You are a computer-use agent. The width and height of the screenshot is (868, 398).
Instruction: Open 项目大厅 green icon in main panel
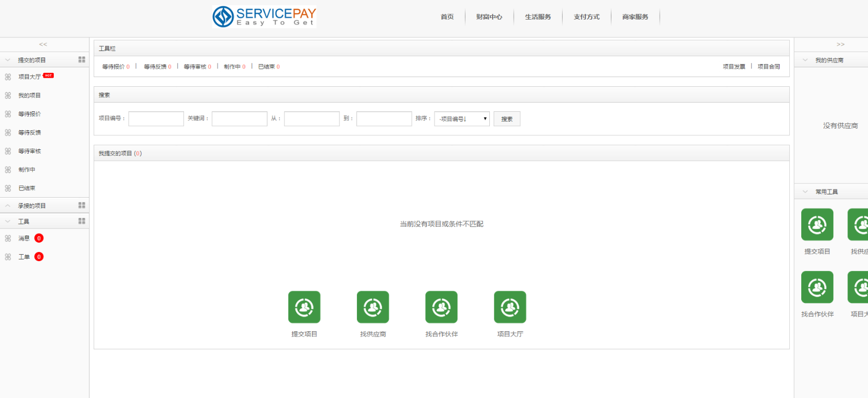510,307
